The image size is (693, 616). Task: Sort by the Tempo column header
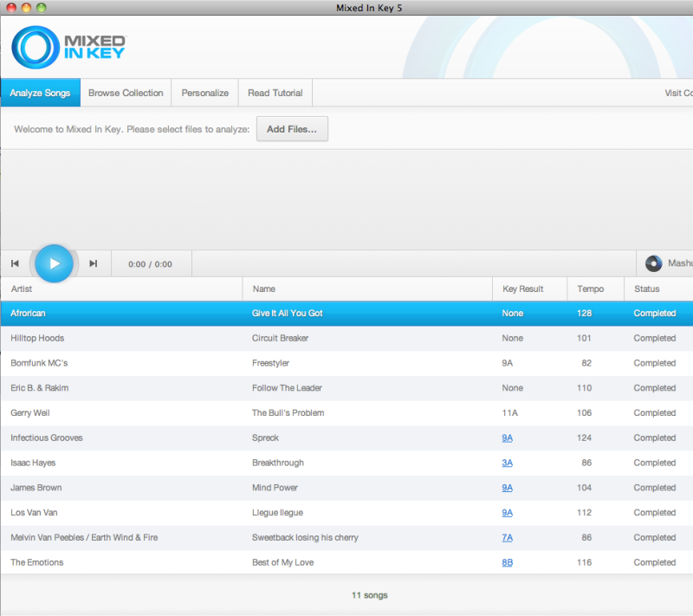[595, 289]
